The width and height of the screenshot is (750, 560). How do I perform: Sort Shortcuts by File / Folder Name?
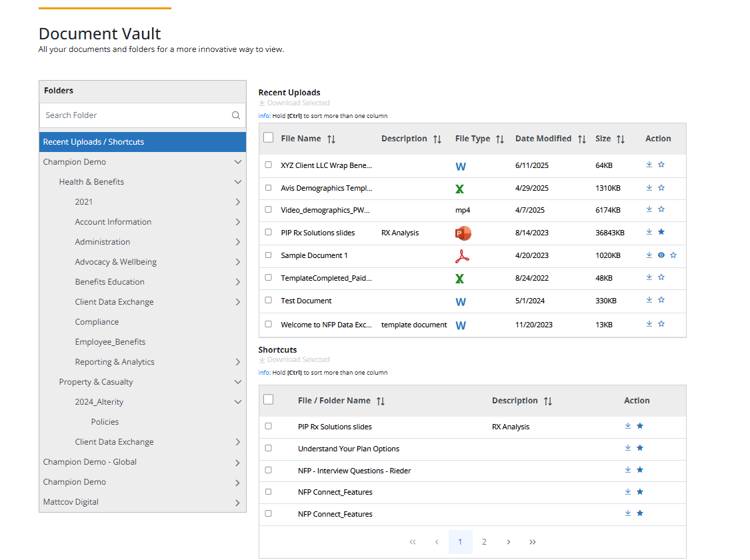pyautogui.click(x=380, y=401)
